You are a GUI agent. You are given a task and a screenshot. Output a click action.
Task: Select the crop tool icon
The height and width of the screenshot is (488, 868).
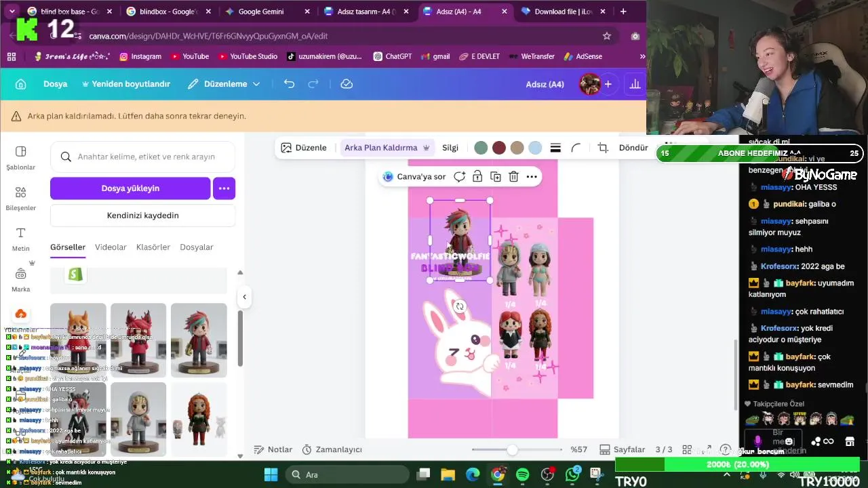point(603,148)
